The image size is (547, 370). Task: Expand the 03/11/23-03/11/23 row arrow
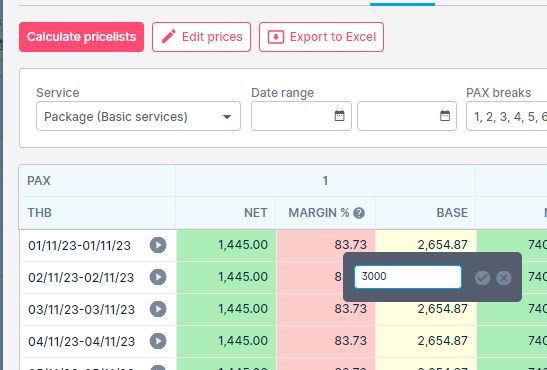pos(158,309)
